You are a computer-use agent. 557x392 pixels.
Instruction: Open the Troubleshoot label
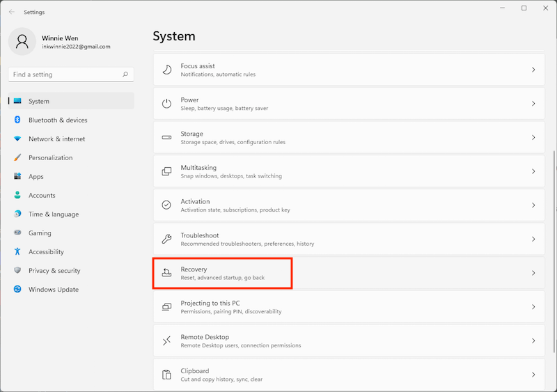(x=200, y=235)
